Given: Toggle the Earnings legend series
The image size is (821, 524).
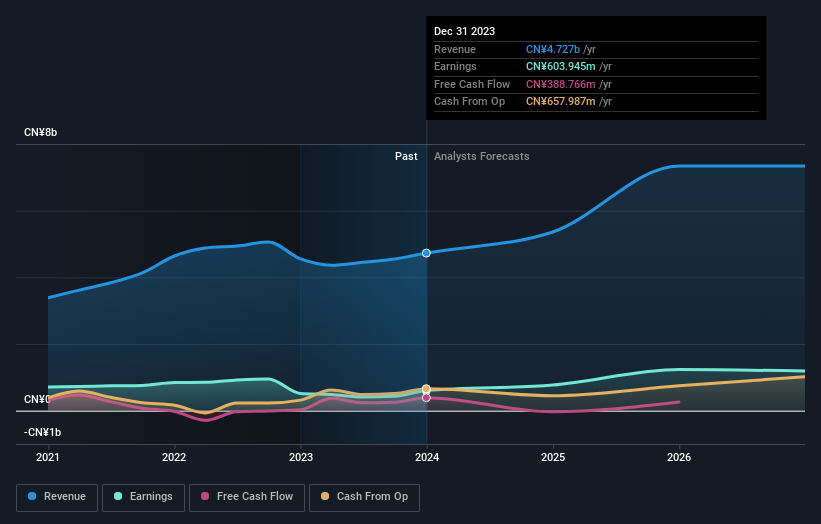Looking at the screenshot, I should coord(144,496).
